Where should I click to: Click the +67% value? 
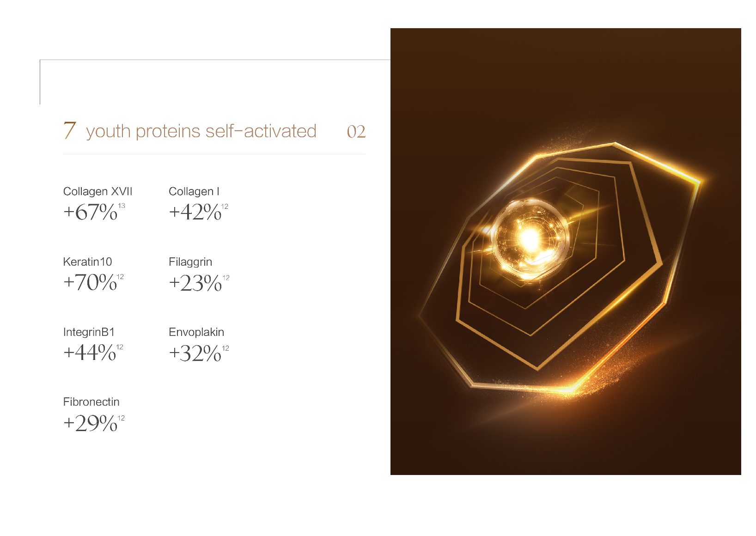click(91, 213)
